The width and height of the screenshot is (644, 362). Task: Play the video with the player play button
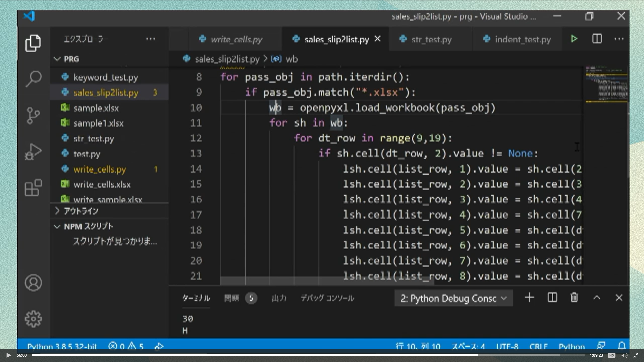[x=9, y=355]
